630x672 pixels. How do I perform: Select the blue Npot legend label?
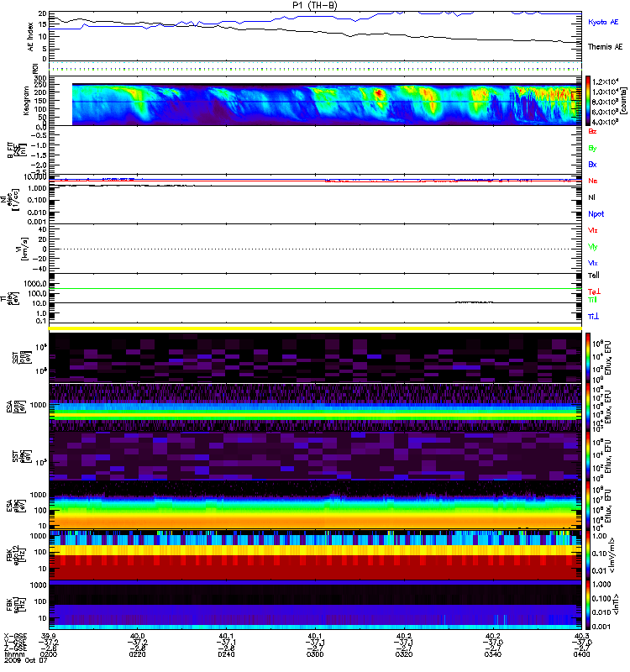click(596, 214)
